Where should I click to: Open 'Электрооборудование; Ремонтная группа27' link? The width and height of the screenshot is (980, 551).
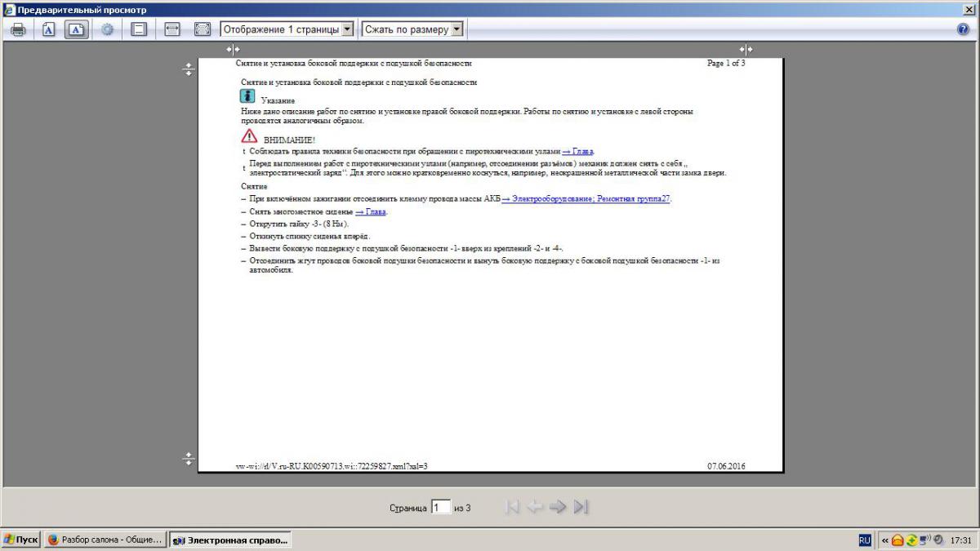[586, 198]
